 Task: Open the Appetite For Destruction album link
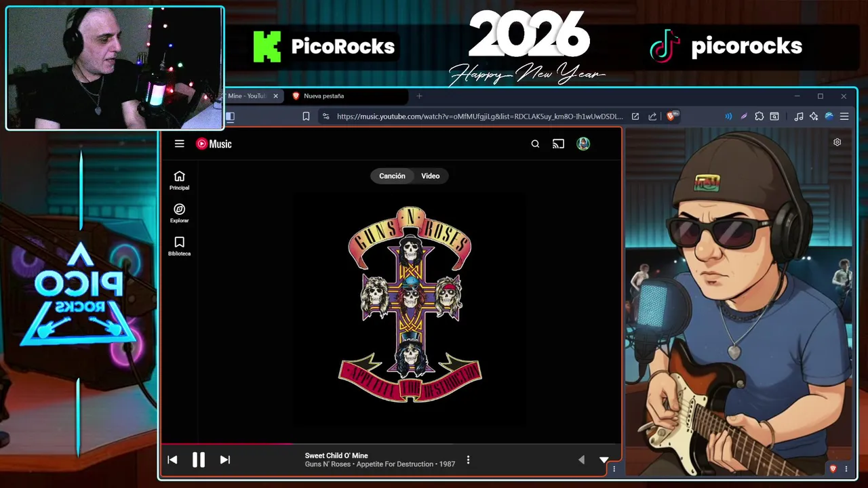(395, 464)
